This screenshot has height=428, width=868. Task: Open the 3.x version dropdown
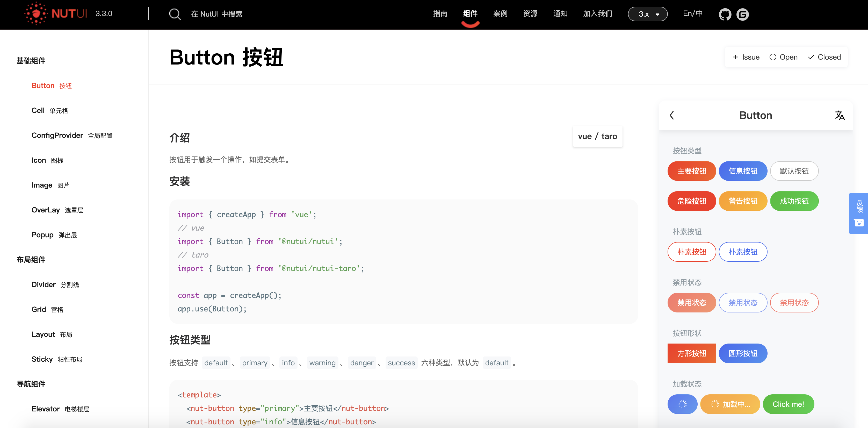647,14
